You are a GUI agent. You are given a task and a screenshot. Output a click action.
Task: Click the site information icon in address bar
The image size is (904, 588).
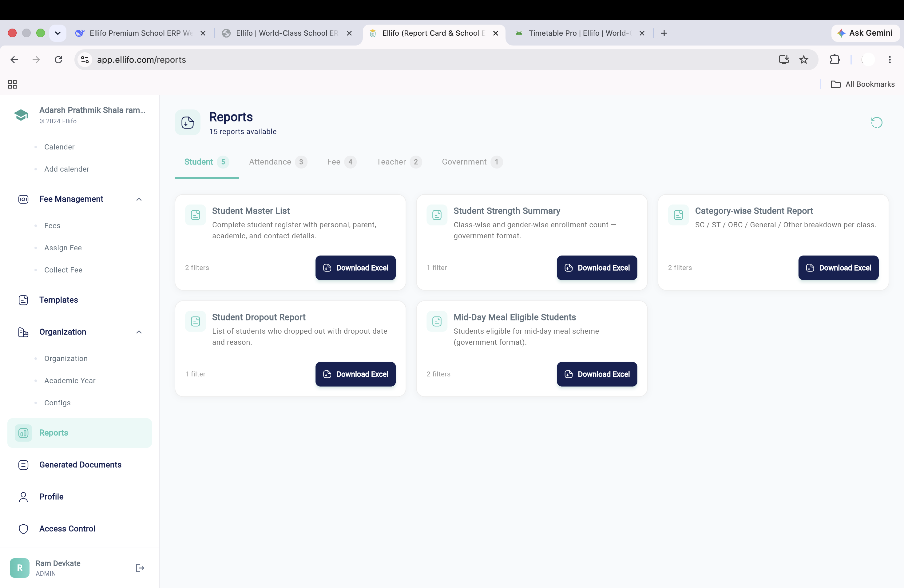tap(85, 60)
